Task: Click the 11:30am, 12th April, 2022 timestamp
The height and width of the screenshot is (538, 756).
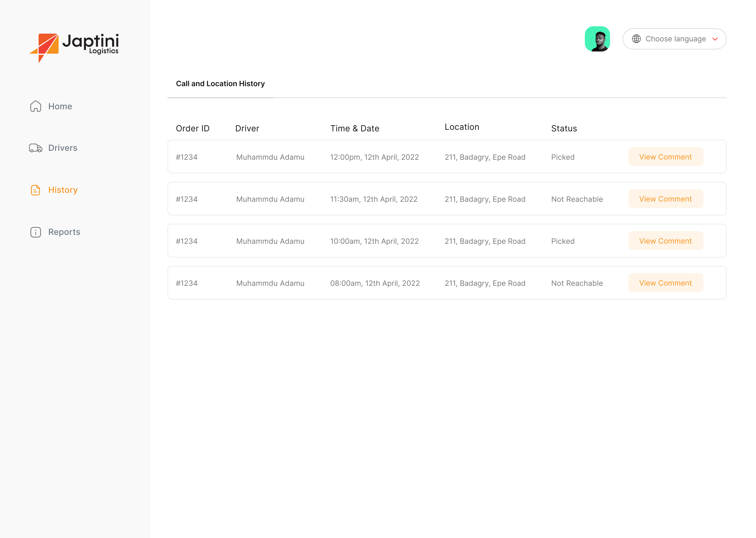Action: coord(374,199)
